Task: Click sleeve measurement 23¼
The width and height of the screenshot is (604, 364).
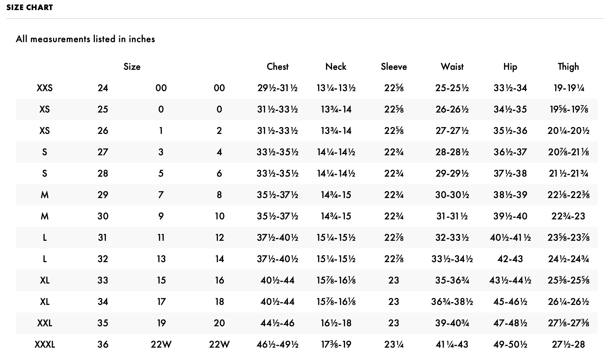Action: click(x=394, y=345)
